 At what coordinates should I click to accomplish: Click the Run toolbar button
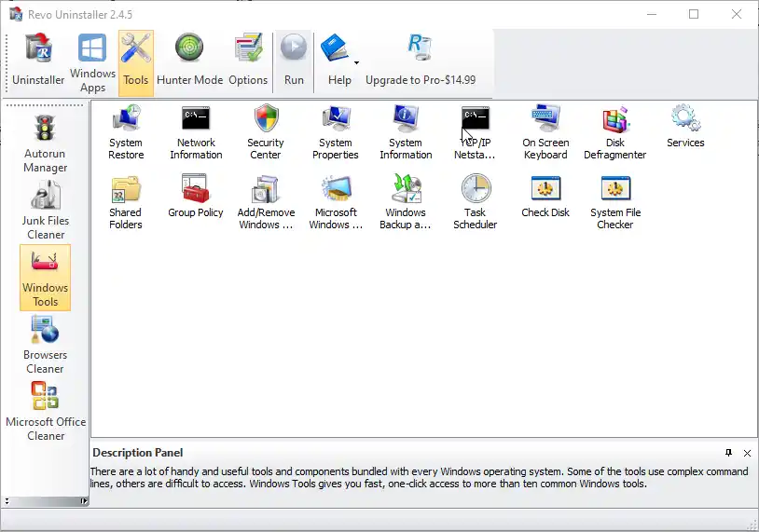coord(294,61)
